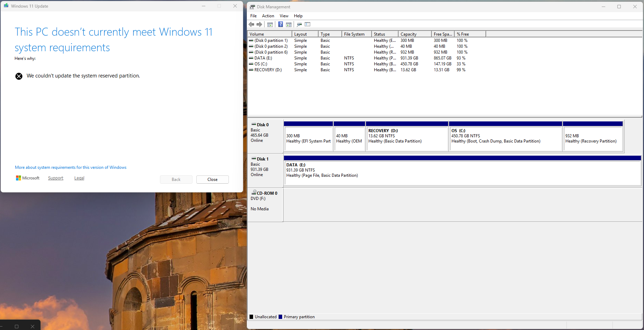The width and height of the screenshot is (644, 330).
Task: Open the system requirements link
Action: click(70, 167)
